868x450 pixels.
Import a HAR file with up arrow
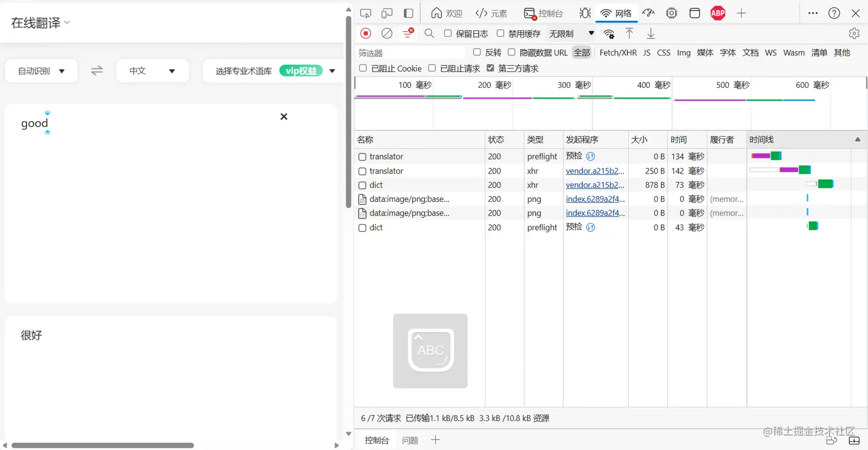(629, 33)
